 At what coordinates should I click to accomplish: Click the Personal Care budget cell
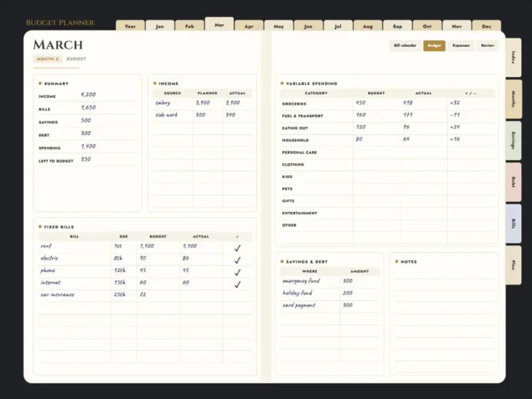point(376,152)
